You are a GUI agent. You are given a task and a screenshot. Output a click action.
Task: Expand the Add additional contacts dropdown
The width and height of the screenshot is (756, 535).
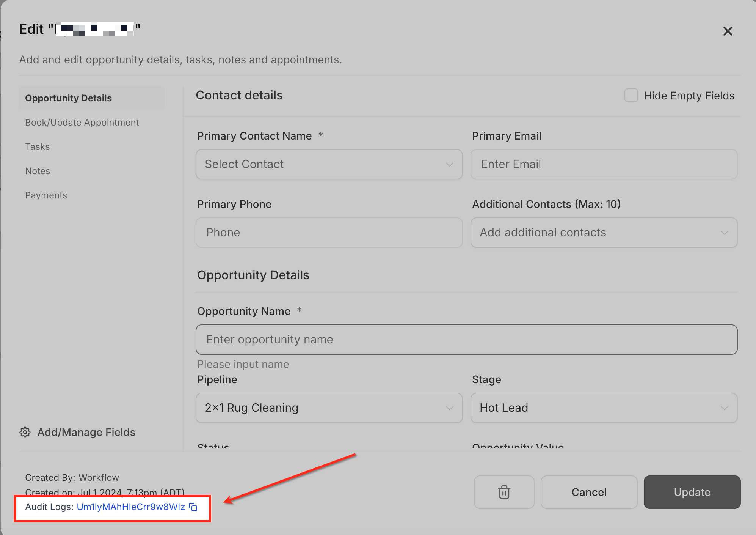coord(604,233)
